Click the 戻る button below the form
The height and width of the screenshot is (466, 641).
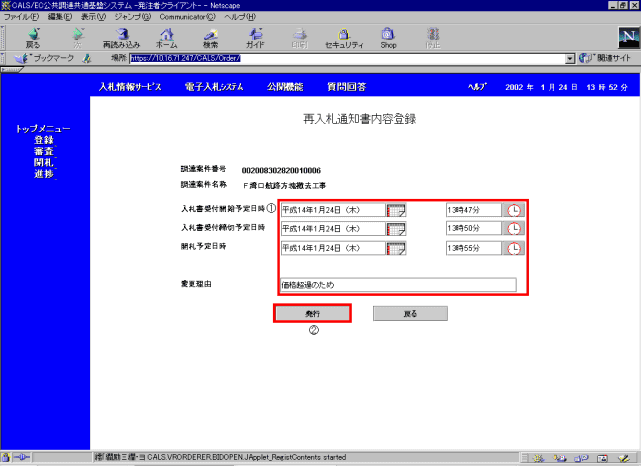click(410, 314)
